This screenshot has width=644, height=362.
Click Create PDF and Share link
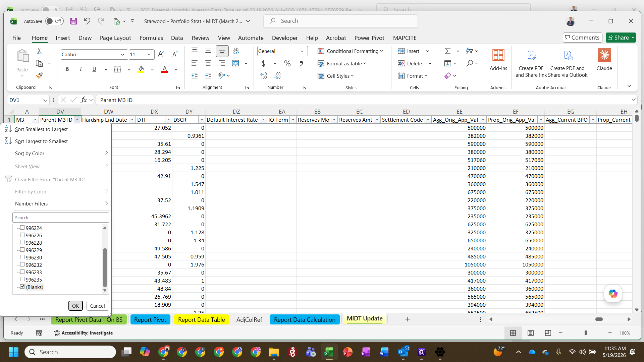coord(531,64)
